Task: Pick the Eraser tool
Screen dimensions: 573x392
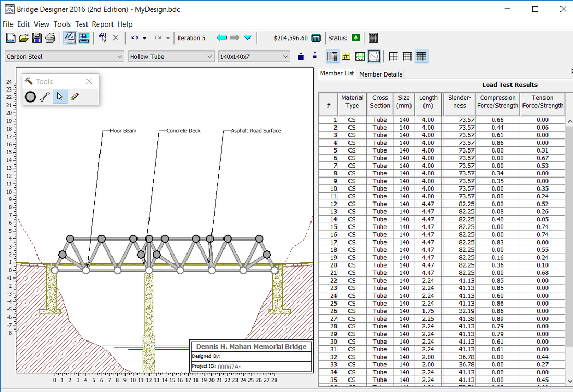Action: 74,97
